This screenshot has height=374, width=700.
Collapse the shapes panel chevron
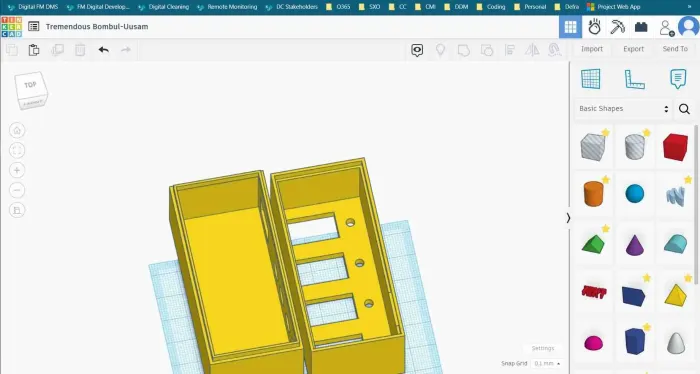tap(568, 218)
